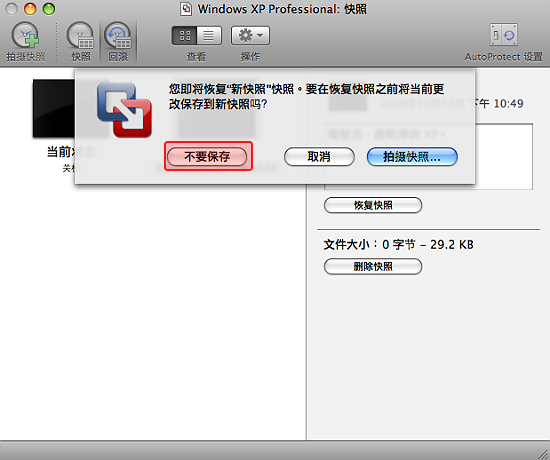Click the 回滚 rollback toolbar icon
Screen dimensions: 550x460
[118, 35]
